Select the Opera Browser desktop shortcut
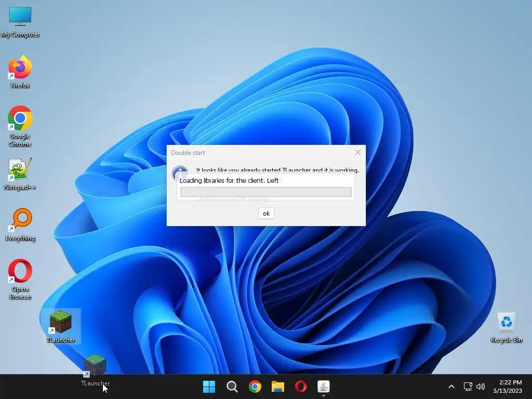This screenshot has height=399, width=532. [20, 279]
